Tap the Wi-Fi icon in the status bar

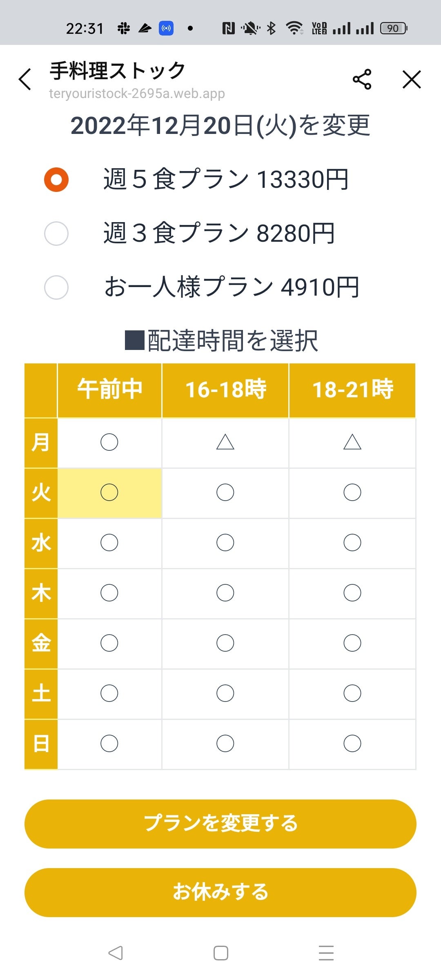pos(295,28)
